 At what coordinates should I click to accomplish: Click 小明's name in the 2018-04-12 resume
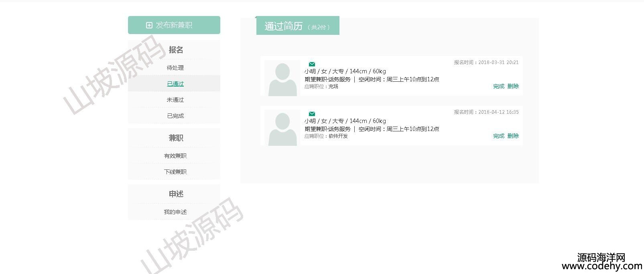310,121
